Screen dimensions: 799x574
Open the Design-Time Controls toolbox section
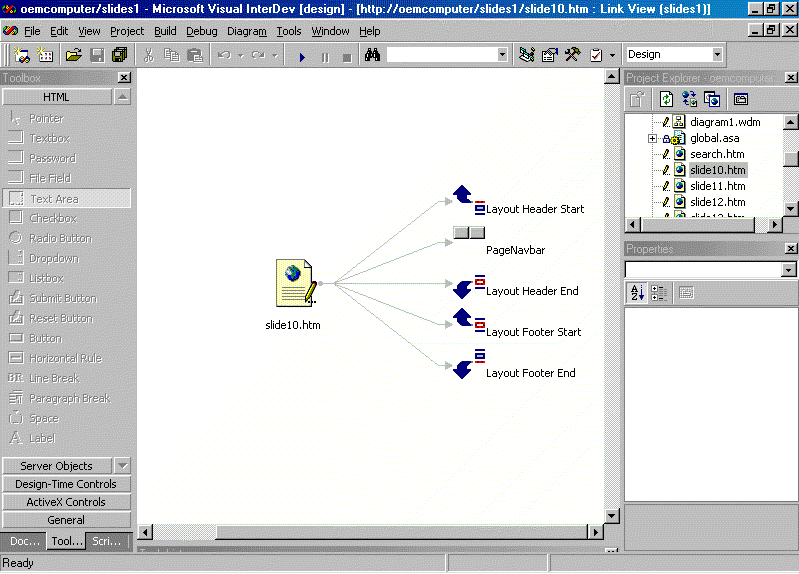pos(66,484)
